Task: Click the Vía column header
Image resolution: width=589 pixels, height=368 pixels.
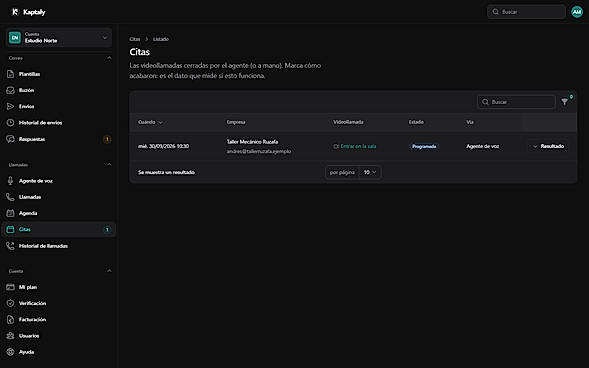Action: [x=470, y=122]
